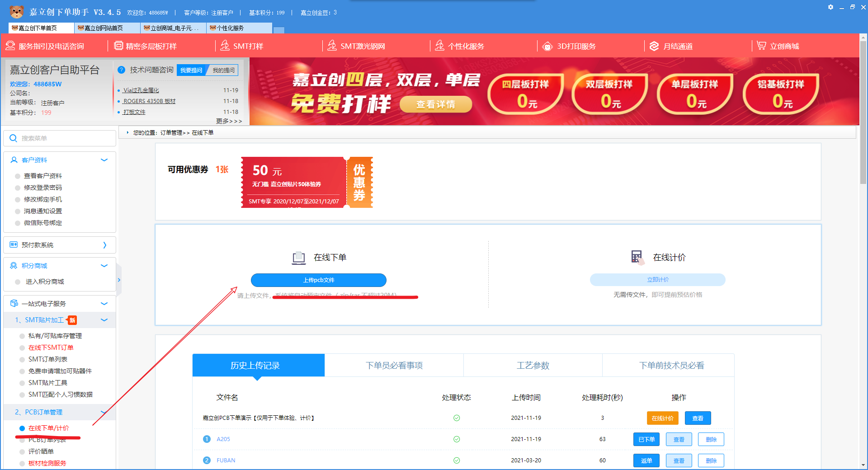The height and width of the screenshot is (470, 868).
Task: Click the 我要提问 button
Action: click(x=192, y=70)
